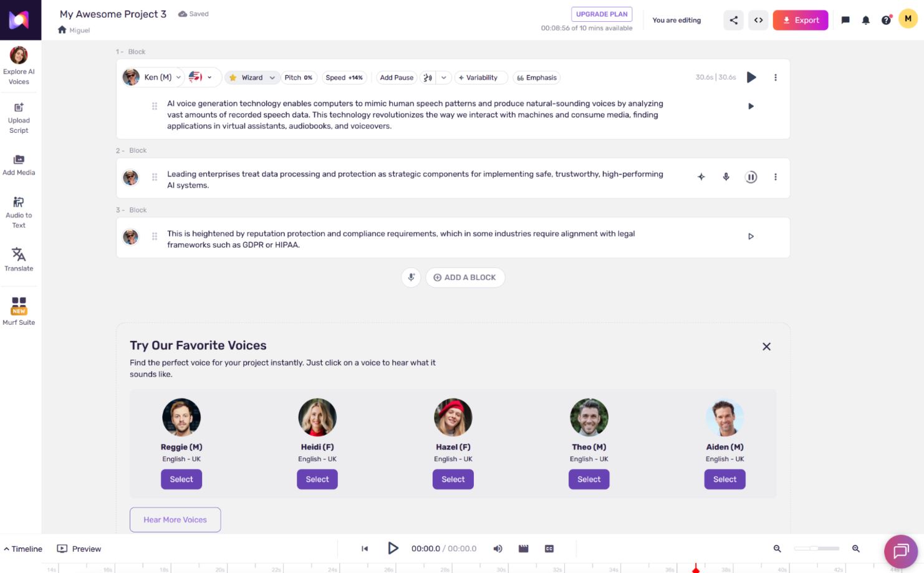Open the Wizard style dropdown
Screen dimensions: 924x573
tap(252, 77)
